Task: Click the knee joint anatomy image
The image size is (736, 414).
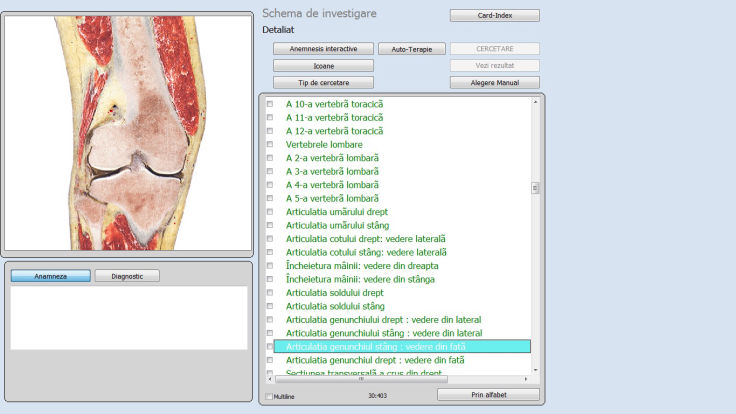Action: [127, 133]
